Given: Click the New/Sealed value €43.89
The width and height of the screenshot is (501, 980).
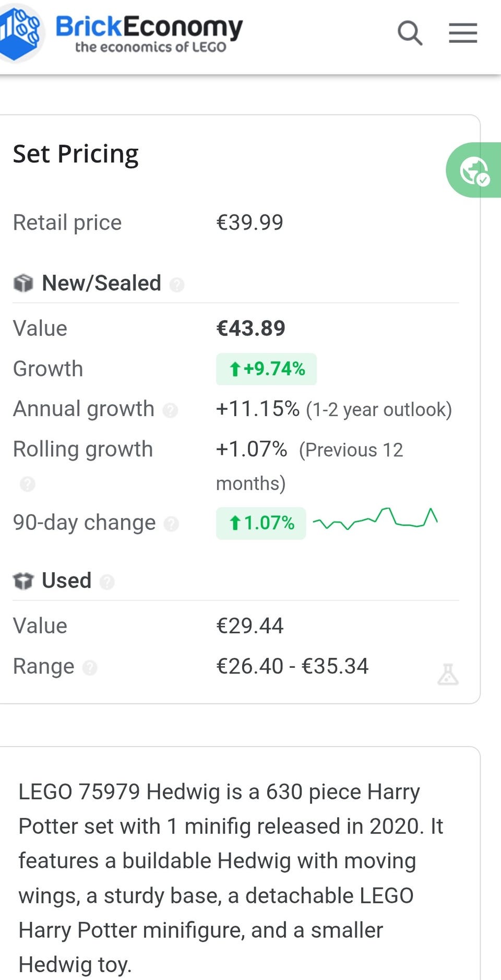Looking at the screenshot, I should click(250, 328).
